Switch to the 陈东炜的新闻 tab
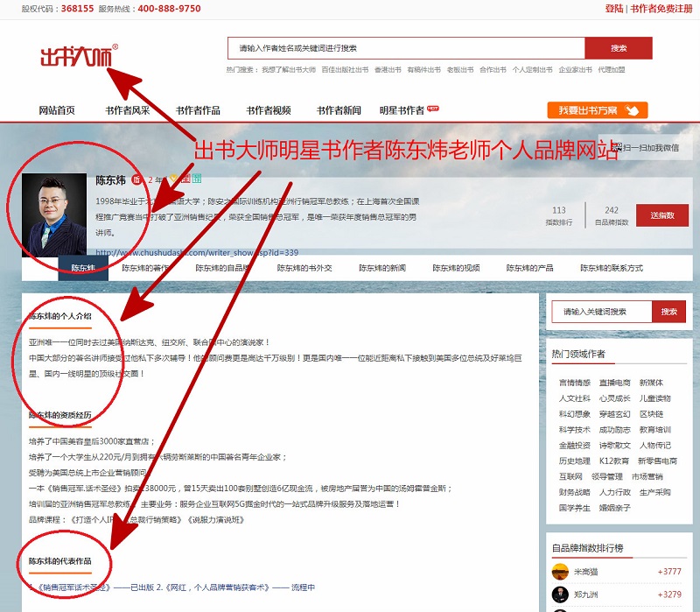 pyautogui.click(x=386, y=268)
